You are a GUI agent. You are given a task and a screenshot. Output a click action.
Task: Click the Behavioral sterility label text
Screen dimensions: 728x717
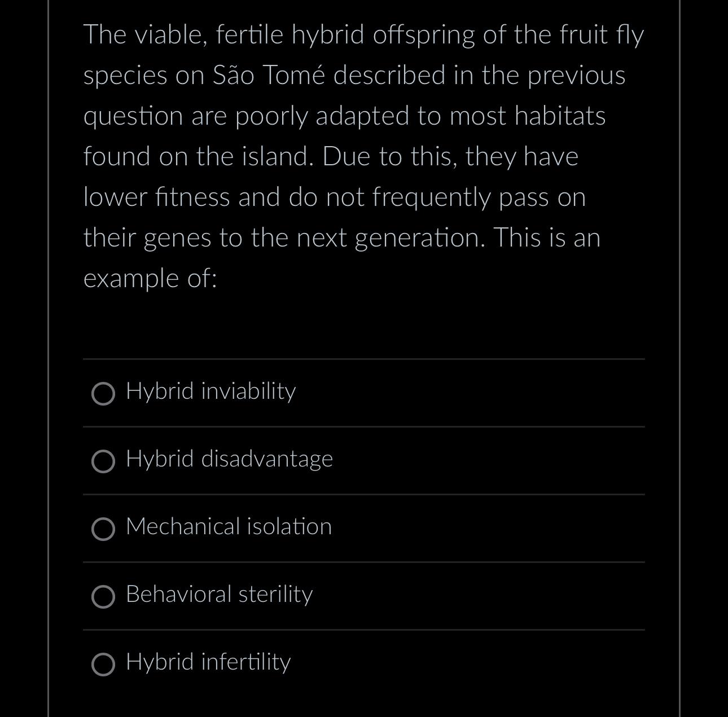[x=219, y=595]
